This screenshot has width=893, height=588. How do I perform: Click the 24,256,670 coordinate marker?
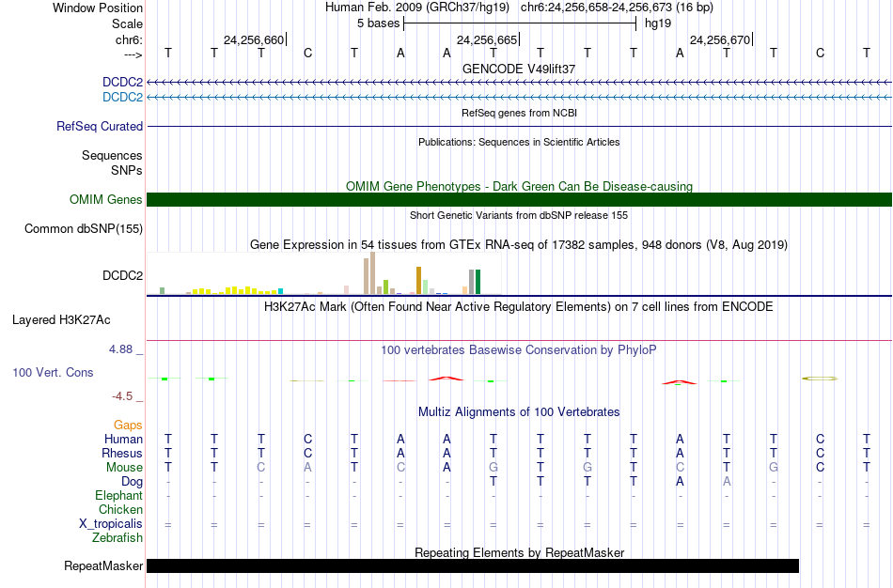pos(720,39)
